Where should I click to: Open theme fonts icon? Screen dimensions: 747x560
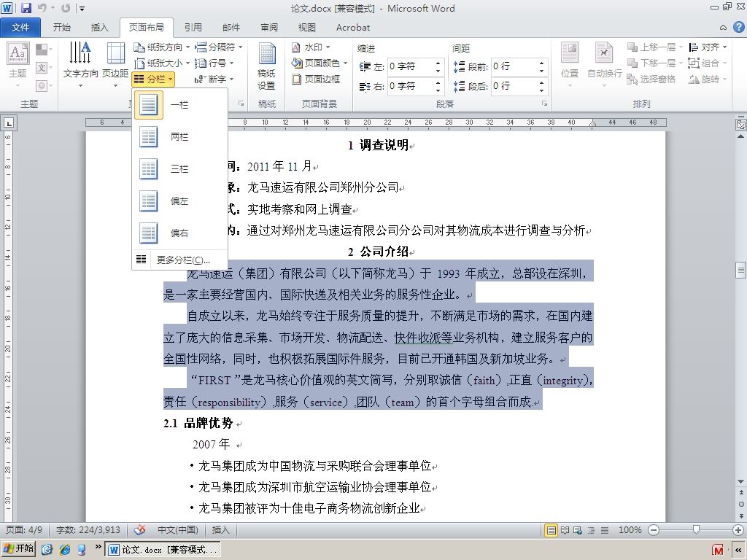42,68
